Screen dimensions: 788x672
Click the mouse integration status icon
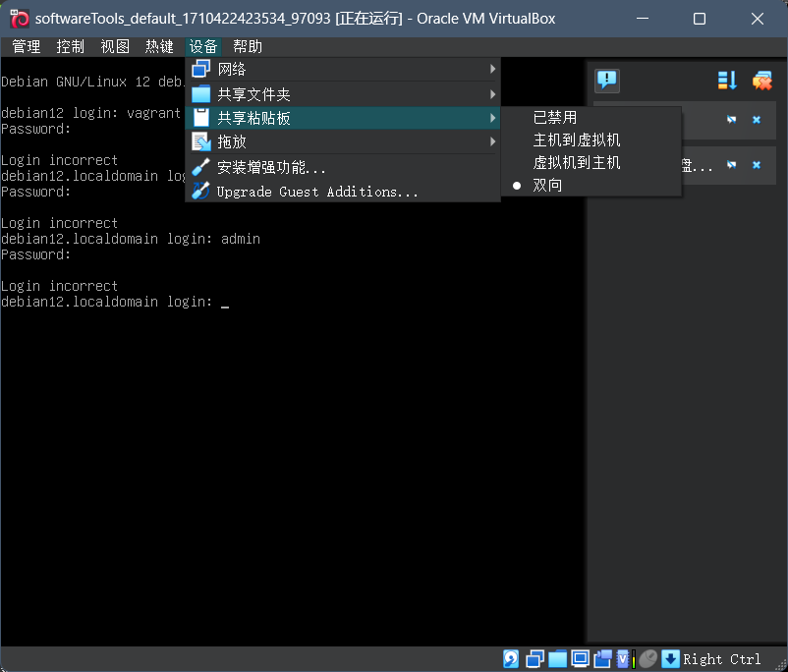point(647,658)
